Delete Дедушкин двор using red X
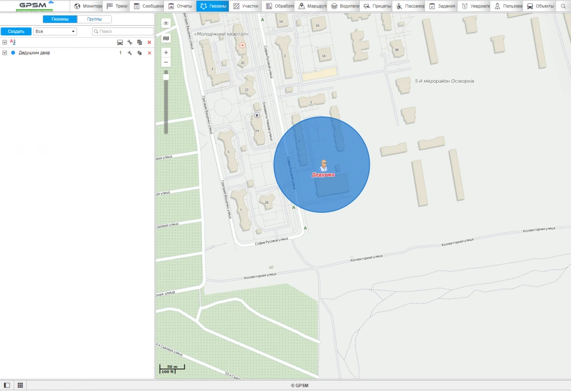 click(150, 53)
